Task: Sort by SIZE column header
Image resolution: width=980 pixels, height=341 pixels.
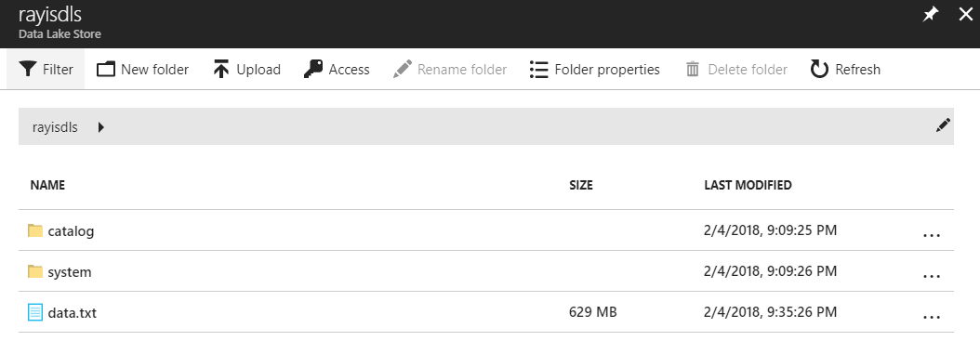Action: pyautogui.click(x=580, y=186)
